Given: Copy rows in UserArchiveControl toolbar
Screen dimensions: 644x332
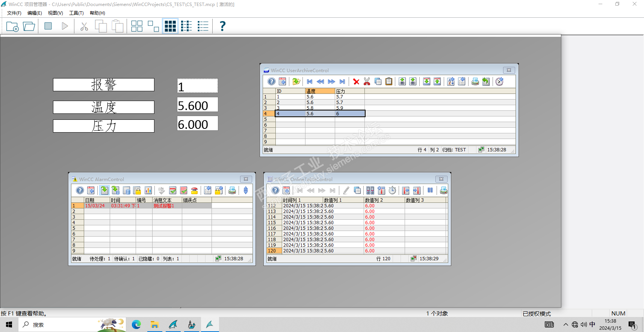Looking at the screenshot, I should click(x=378, y=81).
